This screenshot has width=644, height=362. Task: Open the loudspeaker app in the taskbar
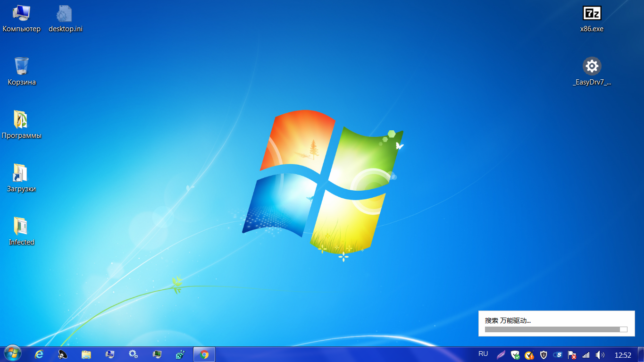[63, 354]
